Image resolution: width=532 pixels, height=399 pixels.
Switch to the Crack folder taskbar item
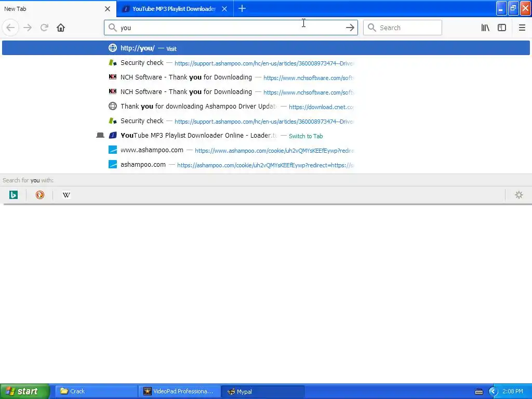pos(96,391)
